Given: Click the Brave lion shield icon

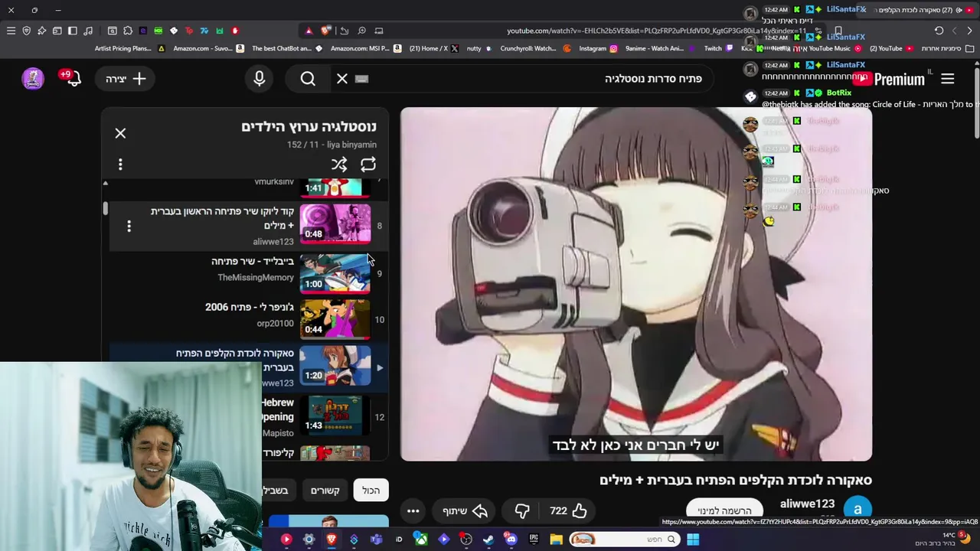Looking at the screenshot, I should (x=326, y=31).
